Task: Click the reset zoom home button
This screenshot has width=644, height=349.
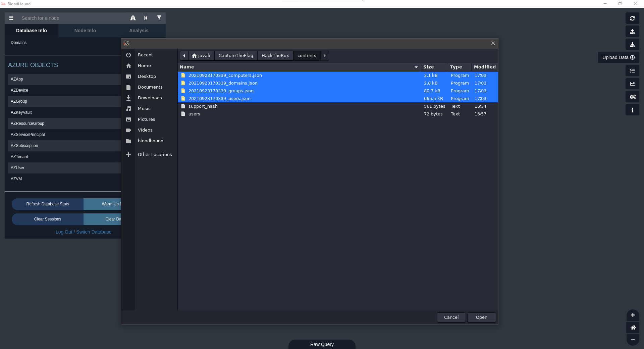Action: [x=633, y=328]
